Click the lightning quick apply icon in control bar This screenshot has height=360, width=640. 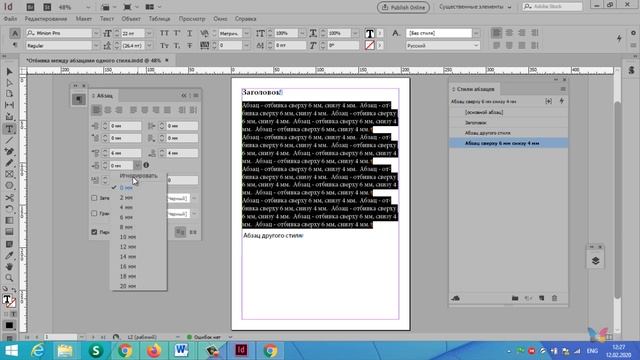point(619,38)
